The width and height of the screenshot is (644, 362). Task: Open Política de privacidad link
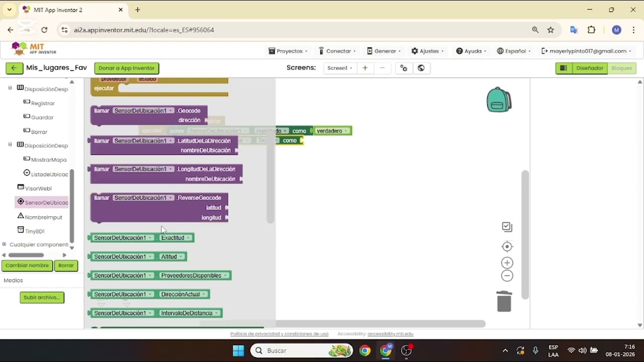(x=279, y=334)
